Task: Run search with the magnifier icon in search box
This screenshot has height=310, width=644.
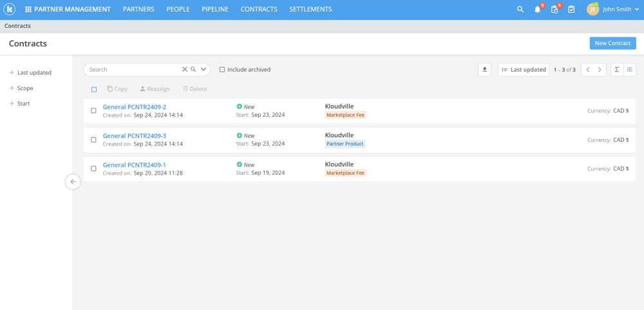Action: (193, 70)
